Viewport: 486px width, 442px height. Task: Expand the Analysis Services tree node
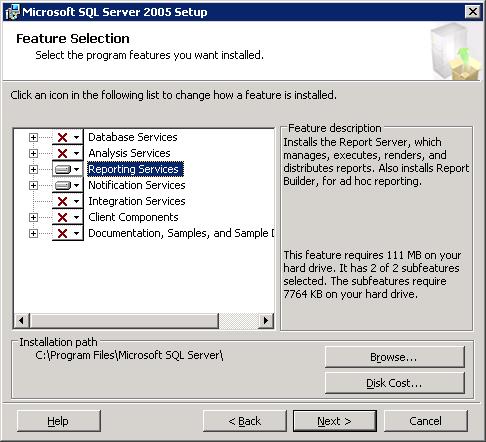pyautogui.click(x=33, y=153)
